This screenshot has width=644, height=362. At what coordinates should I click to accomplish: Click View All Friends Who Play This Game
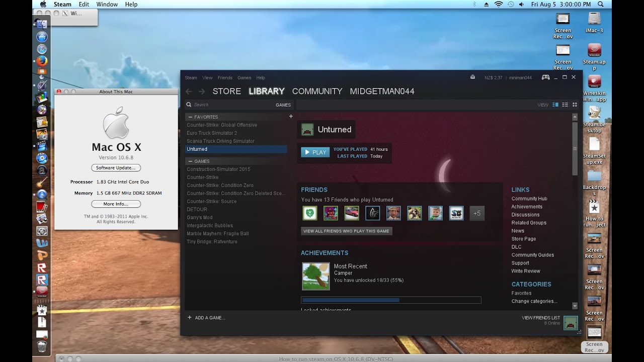click(x=346, y=231)
